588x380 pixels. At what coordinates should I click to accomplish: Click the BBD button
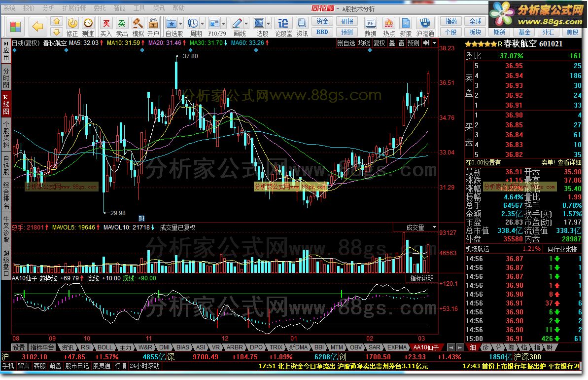[322, 32]
